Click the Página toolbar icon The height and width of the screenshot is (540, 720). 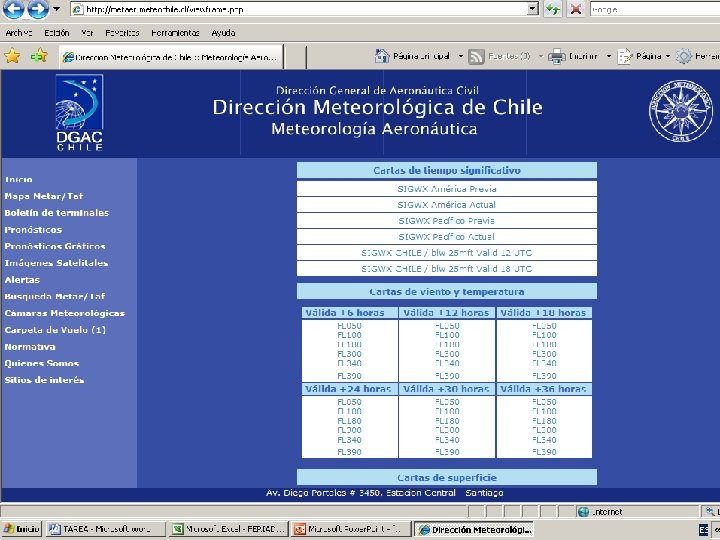click(625, 56)
